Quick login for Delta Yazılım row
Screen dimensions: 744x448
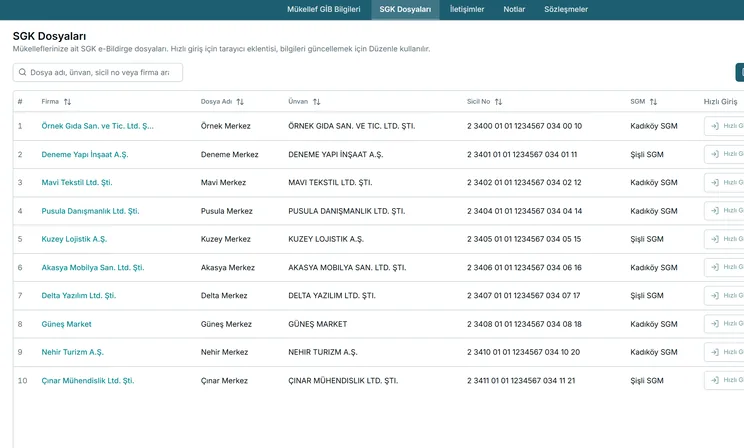pos(724,295)
